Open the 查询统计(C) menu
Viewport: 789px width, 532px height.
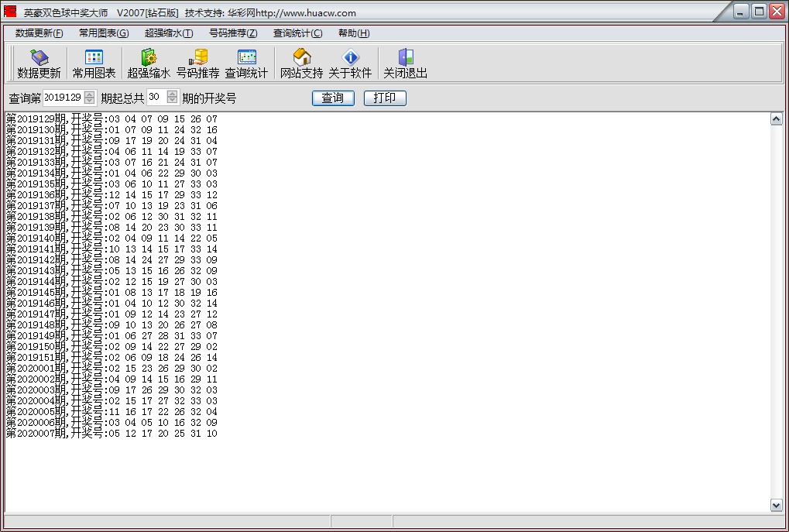(297, 33)
